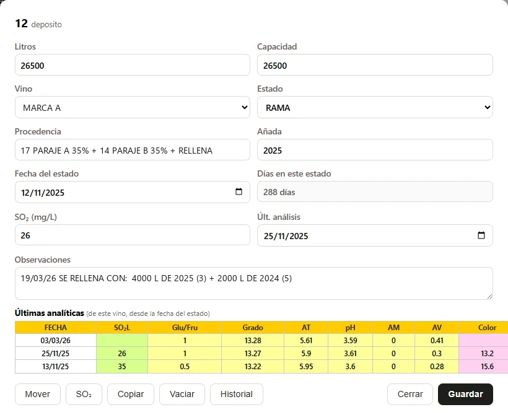
Task: Click AT value 5.95
Action: pyautogui.click(x=306, y=366)
